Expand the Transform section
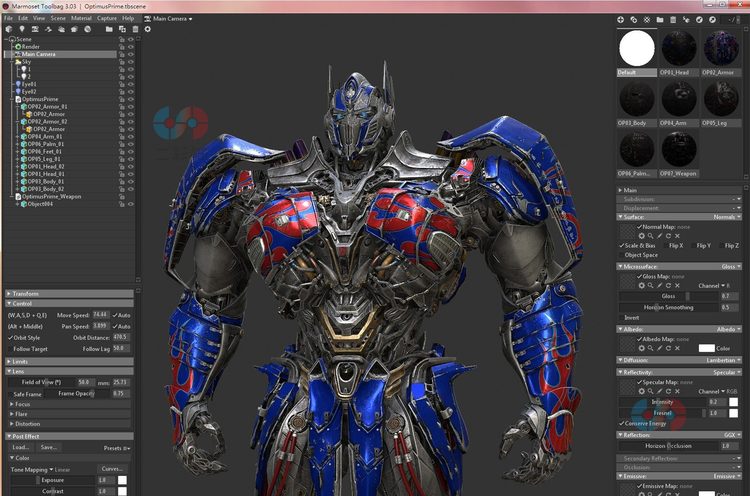 point(69,294)
